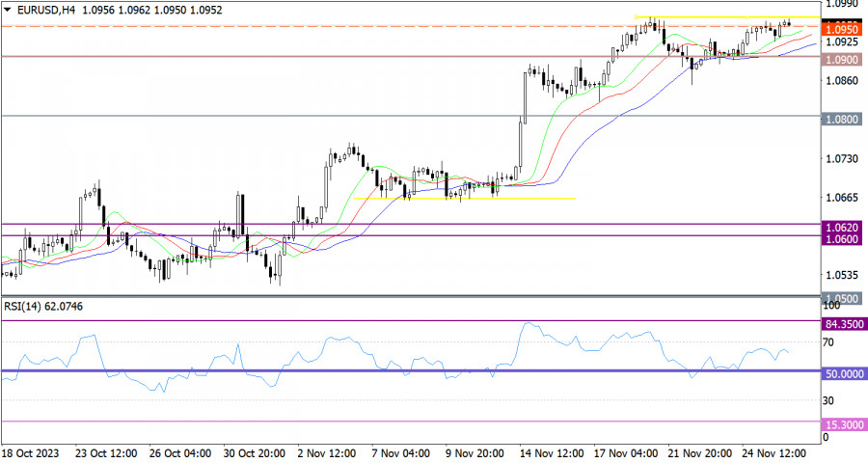Viewport: 868px width, 463px height.
Task: Select the RSI 15.3000 level label
Action: tap(844, 424)
